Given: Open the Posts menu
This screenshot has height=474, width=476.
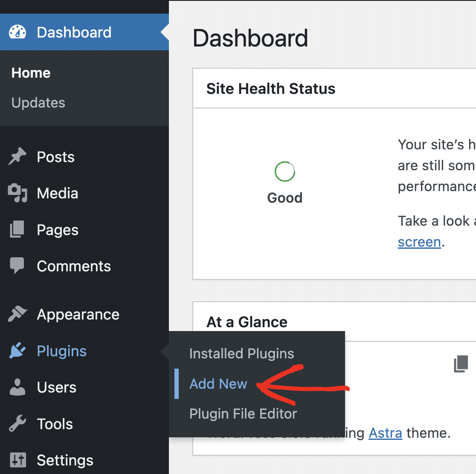Looking at the screenshot, I should coord(84,157).
